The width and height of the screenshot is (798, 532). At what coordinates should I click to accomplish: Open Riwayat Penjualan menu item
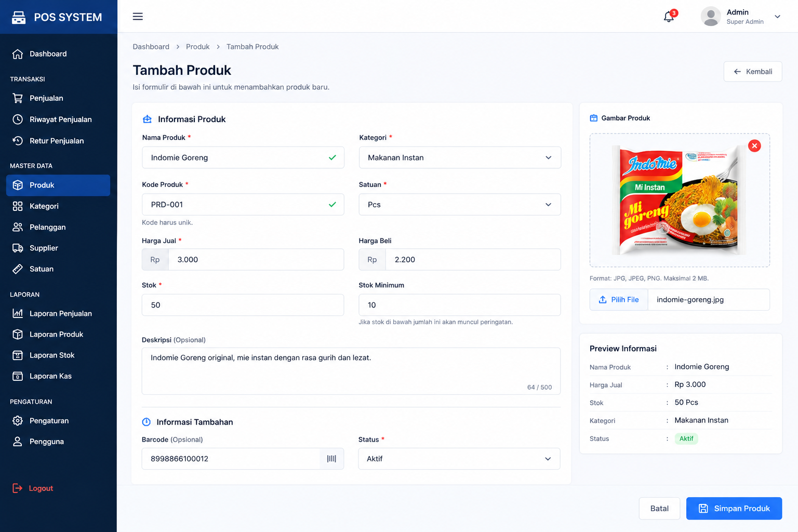pyautogui.click(x=58, y=119)
